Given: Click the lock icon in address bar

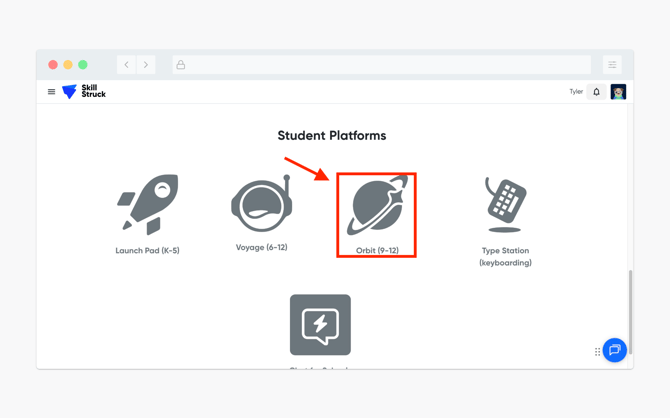Looking at the screenshot, I should (181, 65).
